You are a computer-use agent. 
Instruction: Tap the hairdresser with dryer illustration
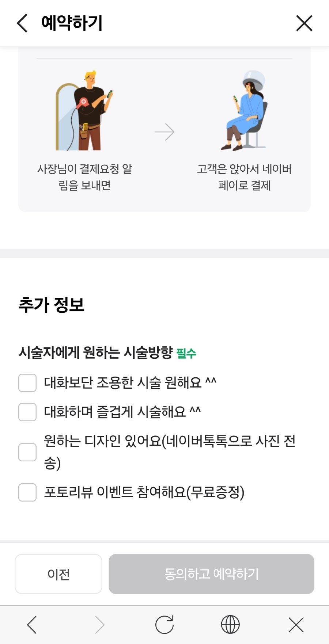click(85, 111)
